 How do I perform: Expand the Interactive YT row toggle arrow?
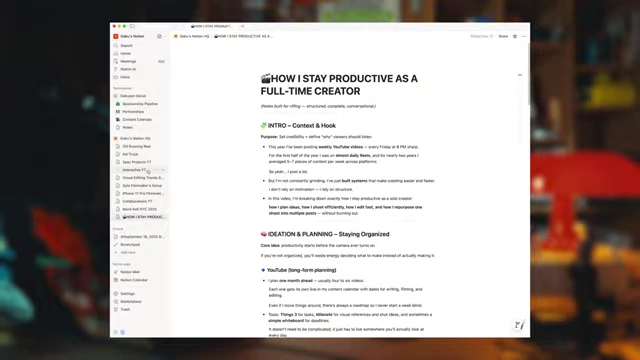tap(118, 170)
